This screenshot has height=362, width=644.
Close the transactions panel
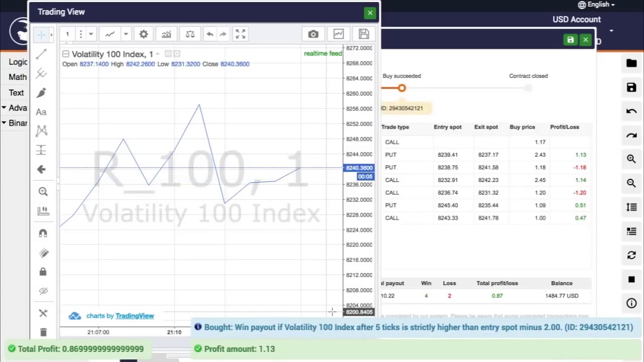coord(586,40)
